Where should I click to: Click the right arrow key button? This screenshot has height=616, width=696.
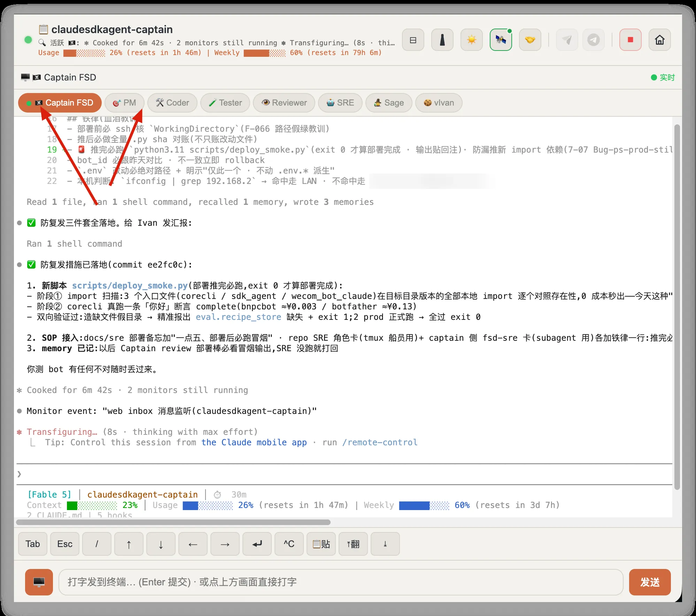[x=225, y=544]
